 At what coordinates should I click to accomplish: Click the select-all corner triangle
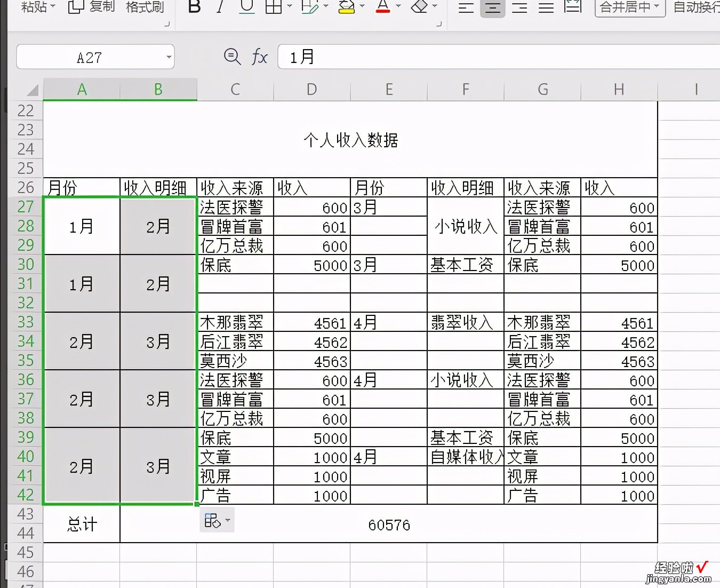click(33, 90)
